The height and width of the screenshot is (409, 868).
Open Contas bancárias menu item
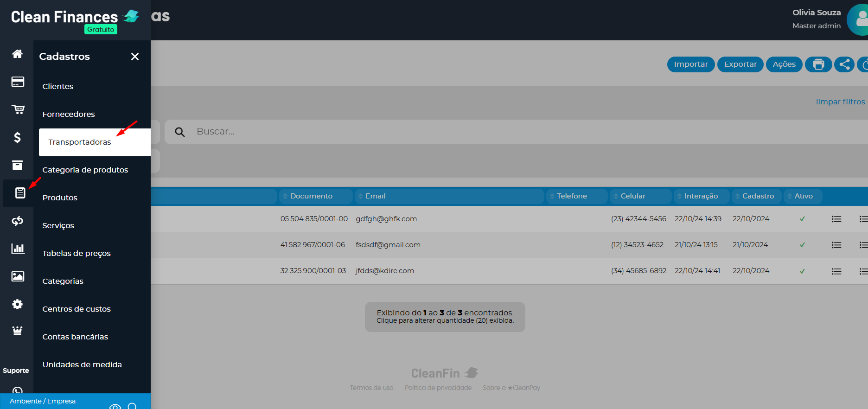[x=75, y=337]
